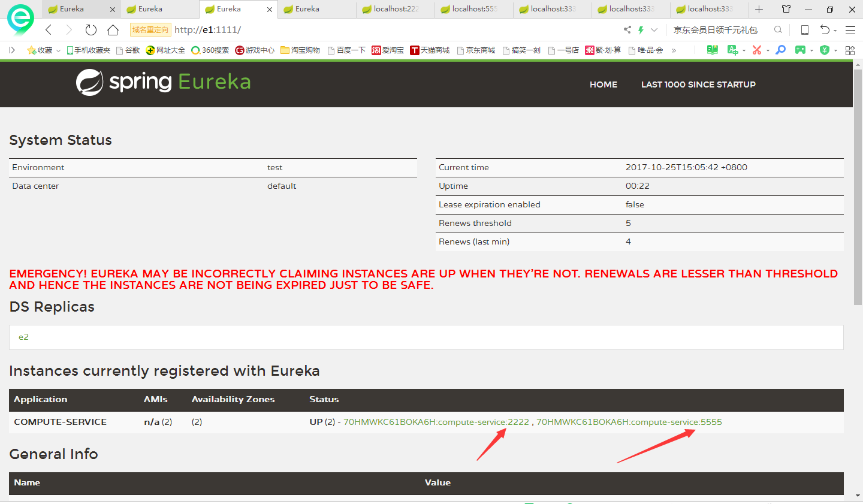The width and height of the screenshot is (863, 504).
Task: Open LAST 1000 SINCE STARTUP page
Action: pos(698,84)
